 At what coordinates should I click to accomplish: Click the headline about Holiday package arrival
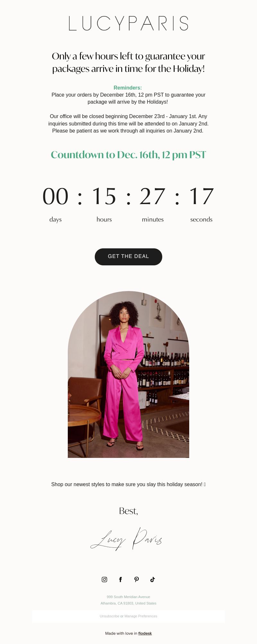click(128, 62)
